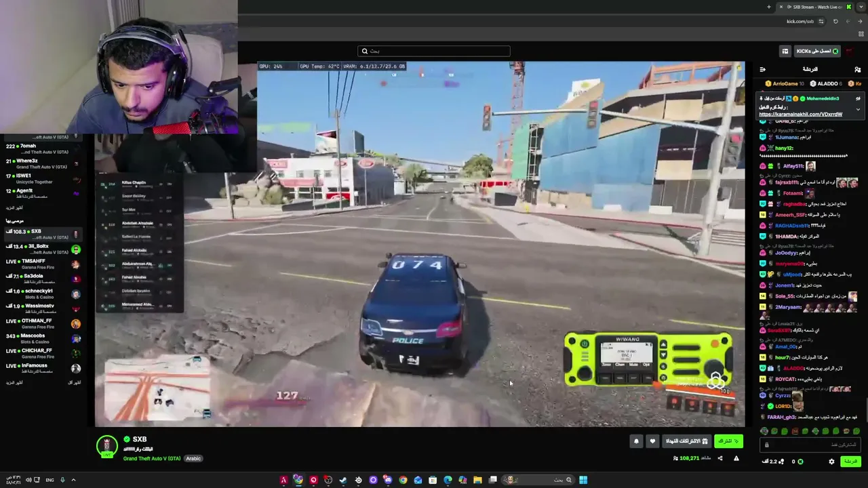868x488 pixels.
Task: Open site settings icon next to kick.com/sxb
Action: [x=821, y=21]
